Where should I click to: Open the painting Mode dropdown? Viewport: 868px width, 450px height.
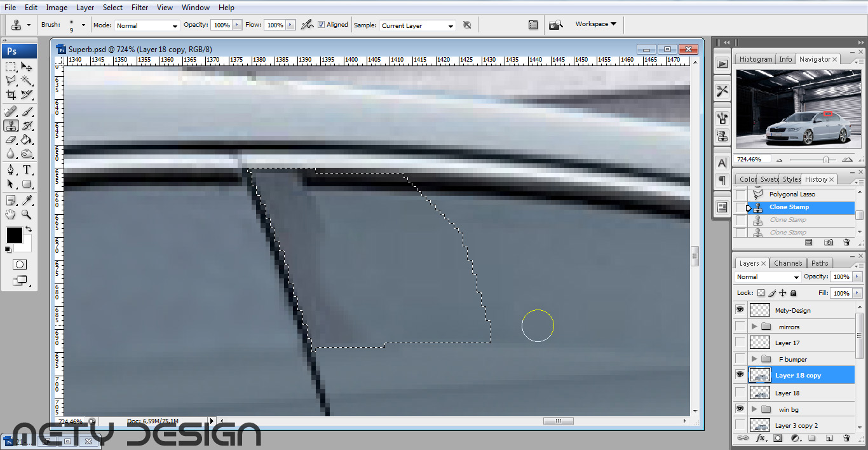coord(147,25)
